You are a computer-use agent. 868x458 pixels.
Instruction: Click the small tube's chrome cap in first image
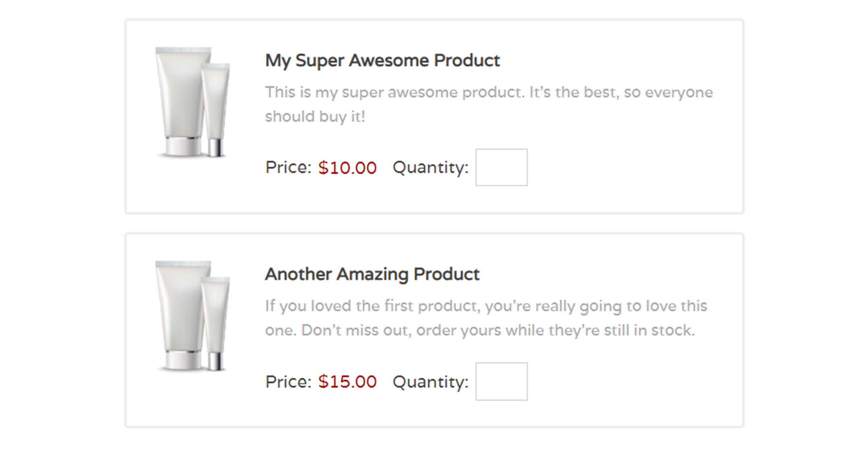pyautogui.click(x=215, y=147)
